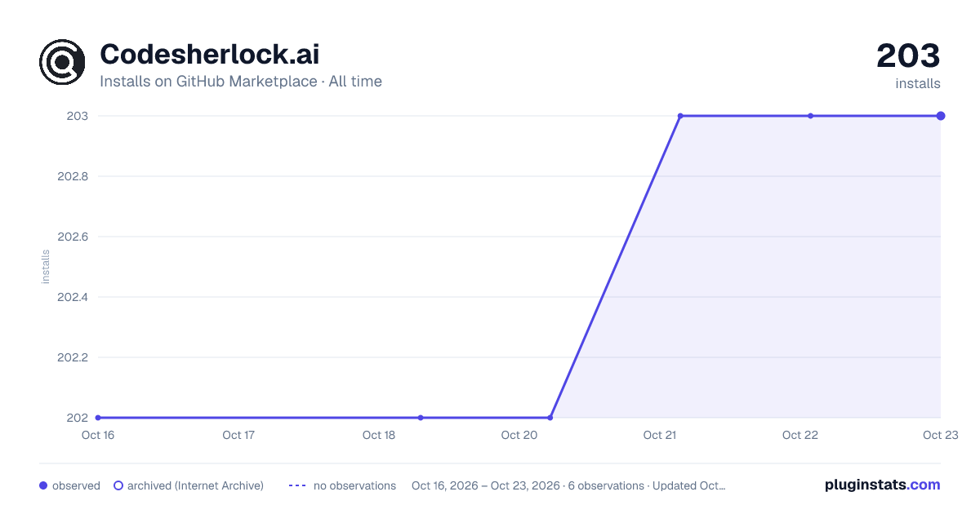Click the 202.8 y-axis value
The image size is (980, 514).
click(x=73, y=176)
